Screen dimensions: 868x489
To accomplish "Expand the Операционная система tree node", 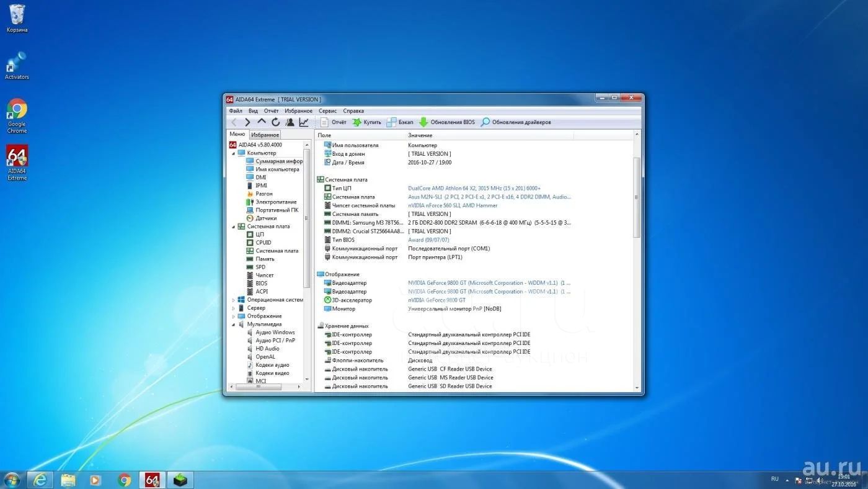I will (234, 300).
